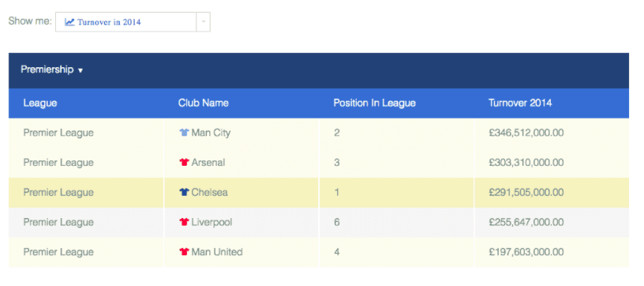The width and height of the screenshot is (644, 286).
Task: Open the Turnover in 2014 combo box
Action: point(133,22)
